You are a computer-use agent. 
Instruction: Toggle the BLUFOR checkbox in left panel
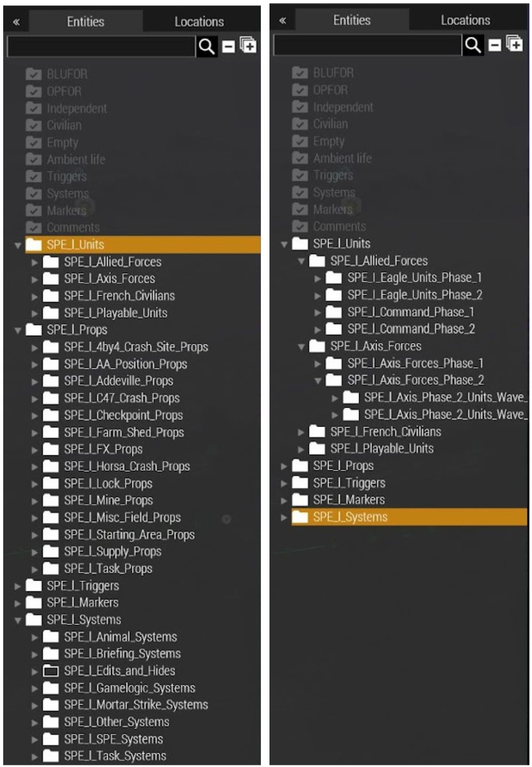click(x=34, y=74)
